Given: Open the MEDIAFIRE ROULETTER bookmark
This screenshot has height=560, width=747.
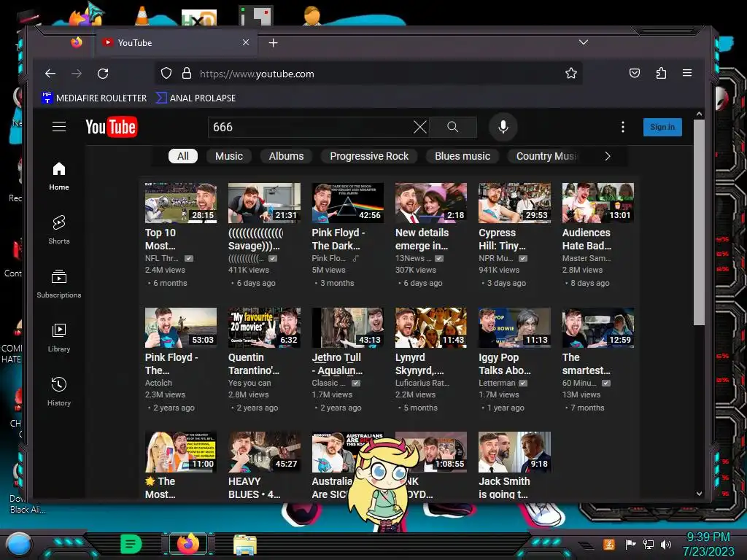Looking at the screenshot, I should click(94, 98).
